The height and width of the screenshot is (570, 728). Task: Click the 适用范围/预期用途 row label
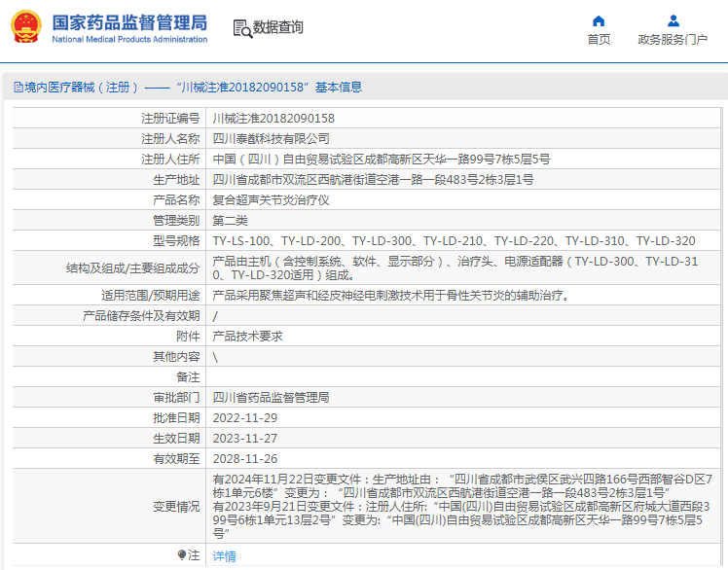pyautogui.click(x=151, y=295)
